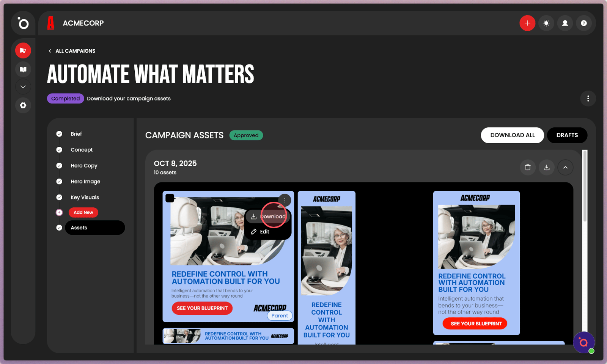Open the help question mark icon
607x364 pixels.
(584, 23)
